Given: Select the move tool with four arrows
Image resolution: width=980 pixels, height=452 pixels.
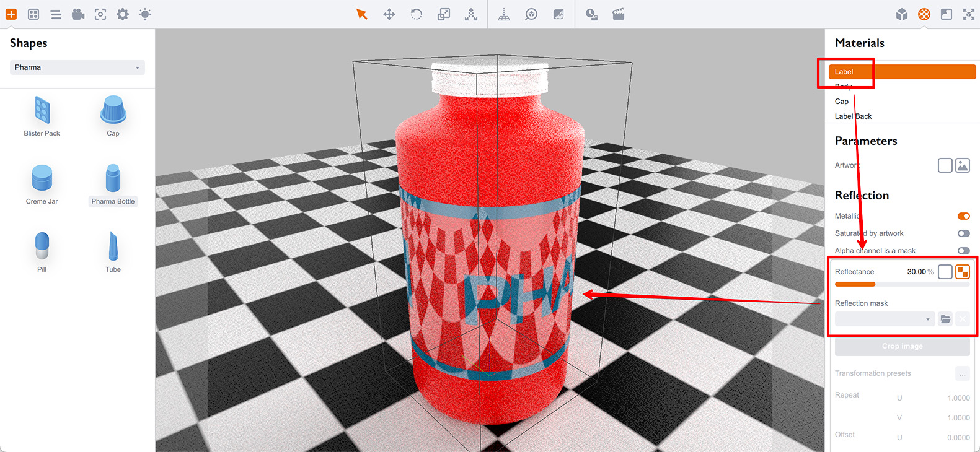Looking at the screenshot, I should point(389,14).
